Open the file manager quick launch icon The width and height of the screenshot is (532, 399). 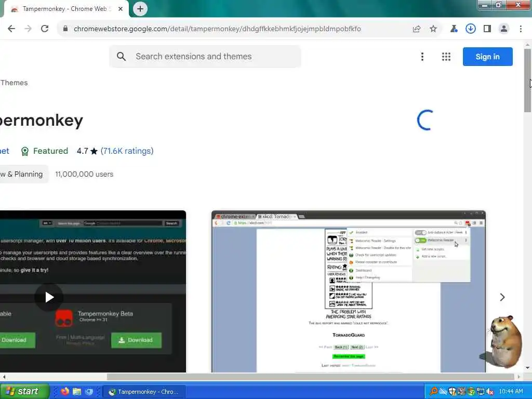77,392
